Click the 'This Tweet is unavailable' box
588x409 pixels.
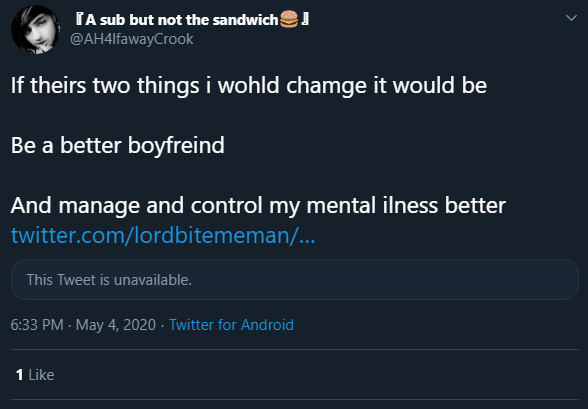click(x=295, y=280)
